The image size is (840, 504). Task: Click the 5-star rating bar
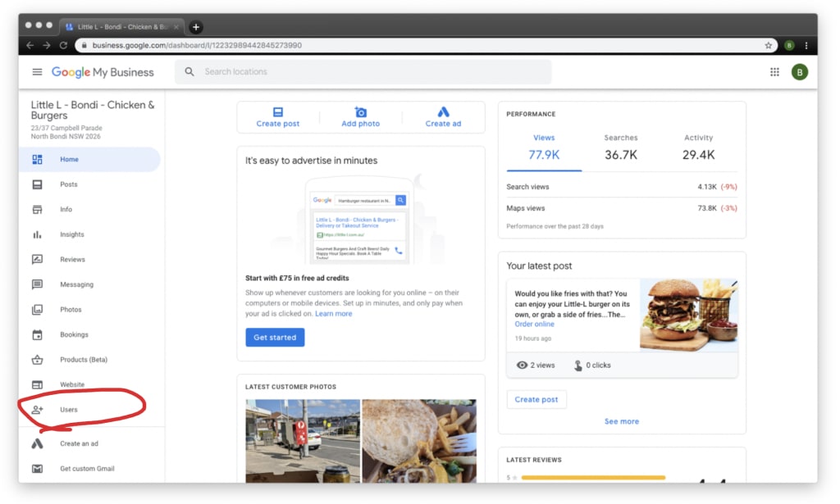593,477
